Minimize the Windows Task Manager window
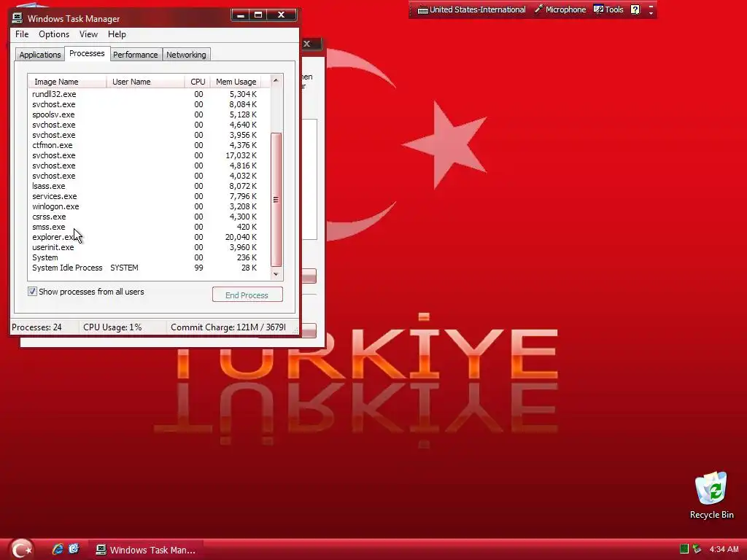Viewport: 747px width, 560px height. point(241,15)
